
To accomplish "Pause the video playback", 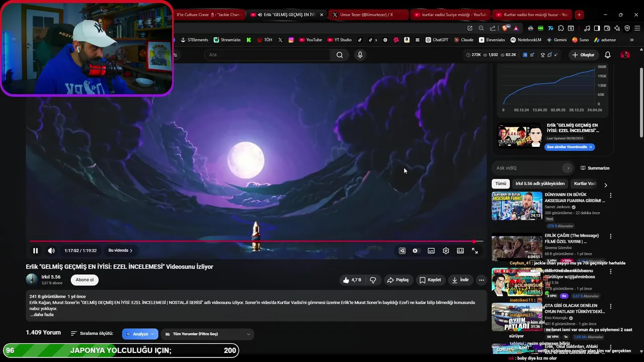I will point(35,250).
